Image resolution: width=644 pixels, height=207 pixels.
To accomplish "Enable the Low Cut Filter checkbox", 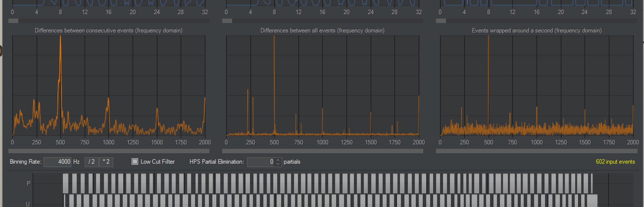I will pos(135,161).
